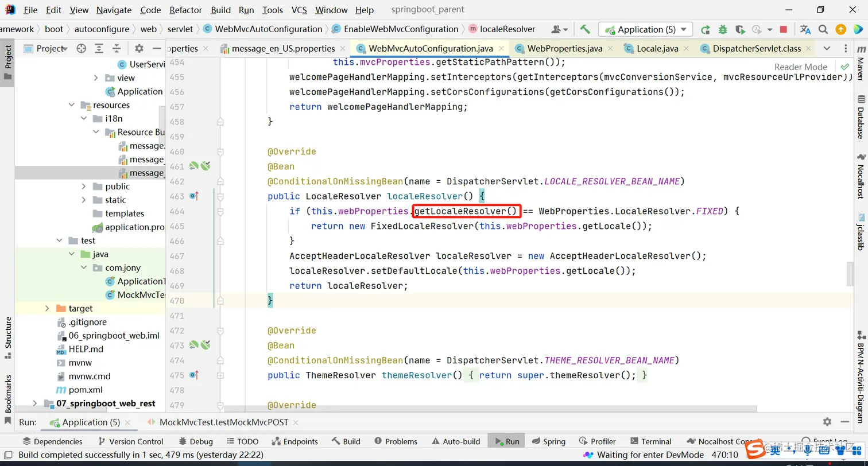Open jclasslib tool window on right sidebar
Viewport: 868px width, 466px height.
[861, 232]
